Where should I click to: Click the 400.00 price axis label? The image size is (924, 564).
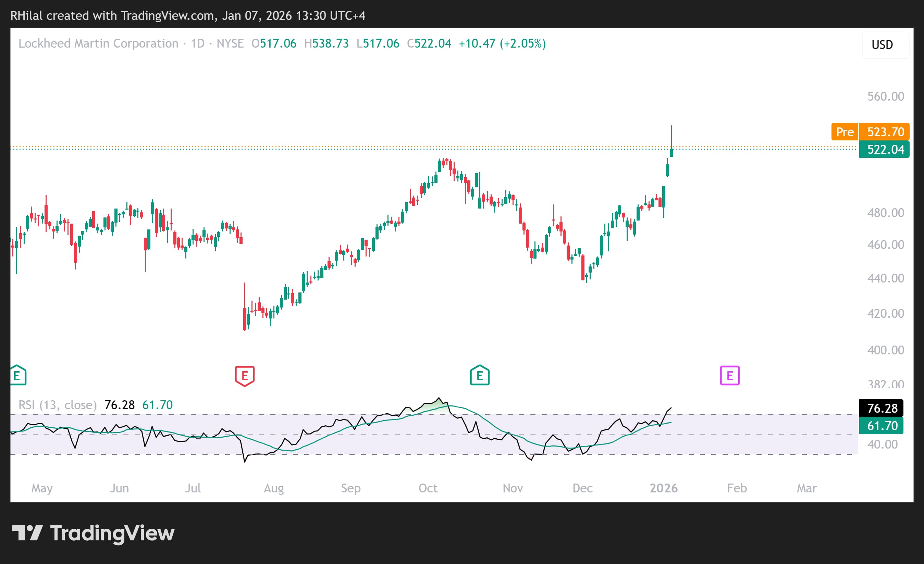[x=886, y=350]
